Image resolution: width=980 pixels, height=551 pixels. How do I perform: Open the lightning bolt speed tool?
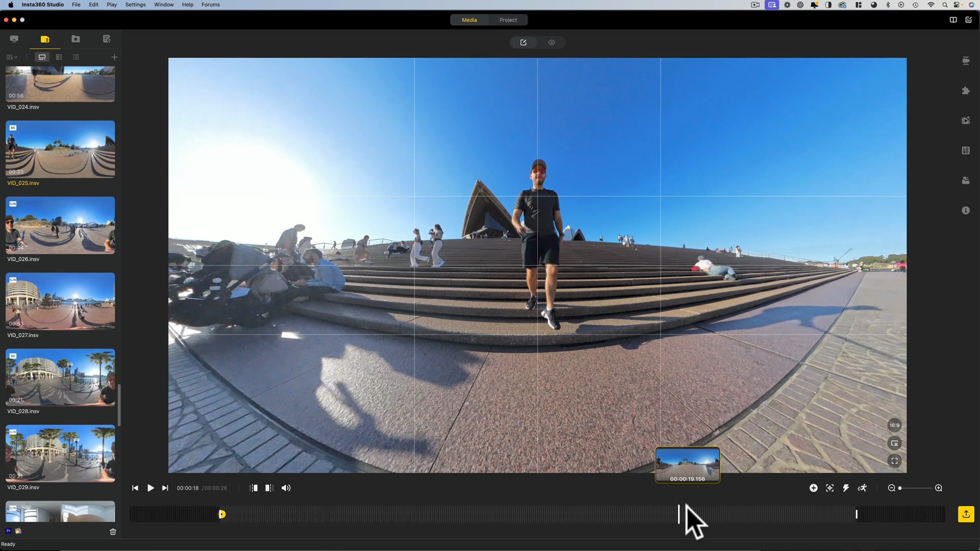[x=846, y=488]
